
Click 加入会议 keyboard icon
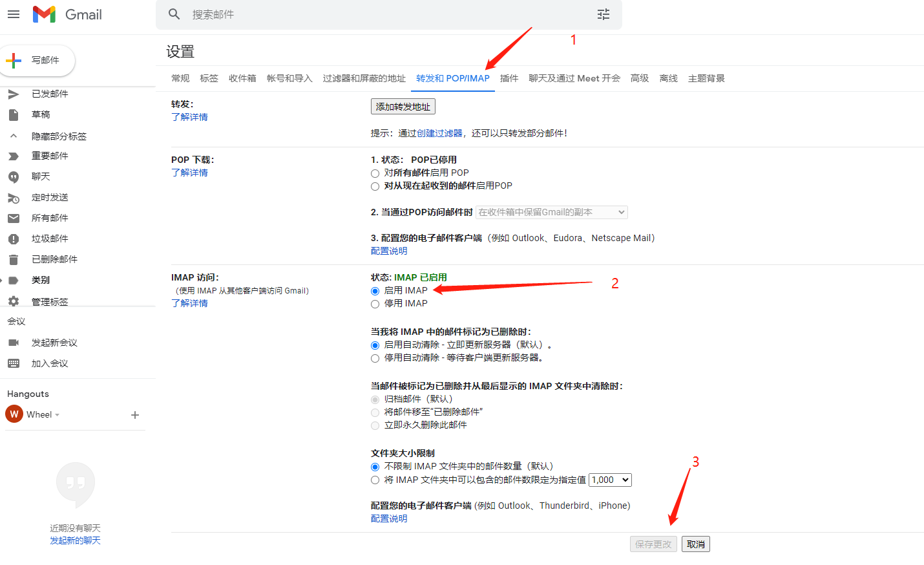[x=14, y=363]
